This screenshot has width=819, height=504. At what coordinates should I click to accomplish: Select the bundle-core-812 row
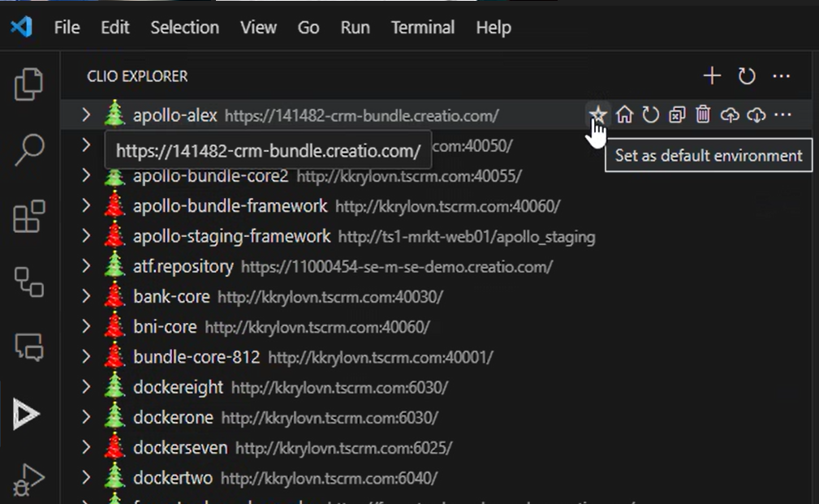[x=437, y=357]
